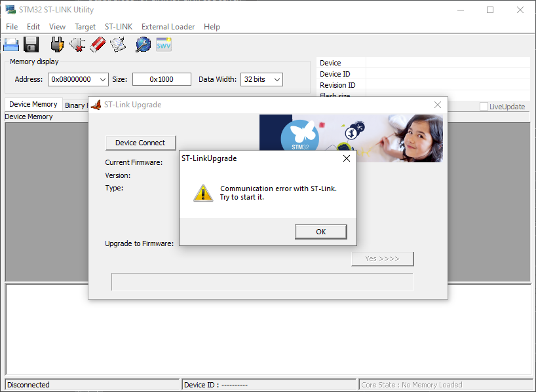Open the Help menu
Image resolution: width=536 pixels, height=392 pixels.
click(x=212, y=27)
